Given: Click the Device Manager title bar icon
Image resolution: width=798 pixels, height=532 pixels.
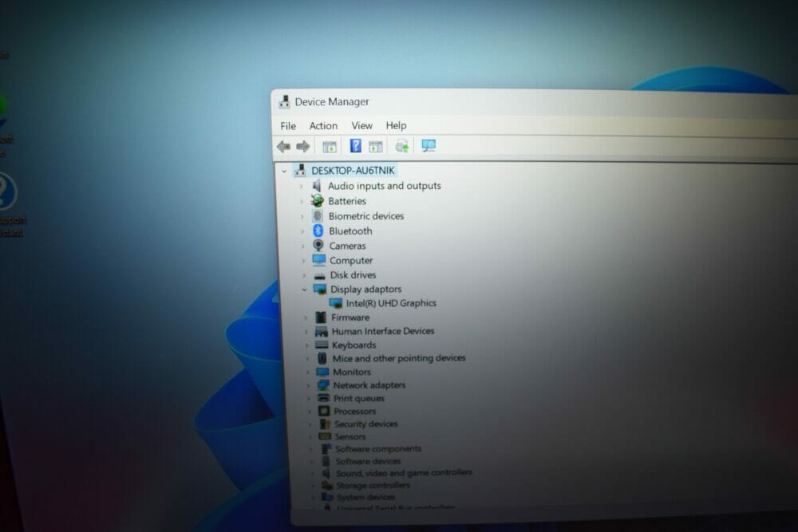Looking at the screenshot, I should (284, 102).
